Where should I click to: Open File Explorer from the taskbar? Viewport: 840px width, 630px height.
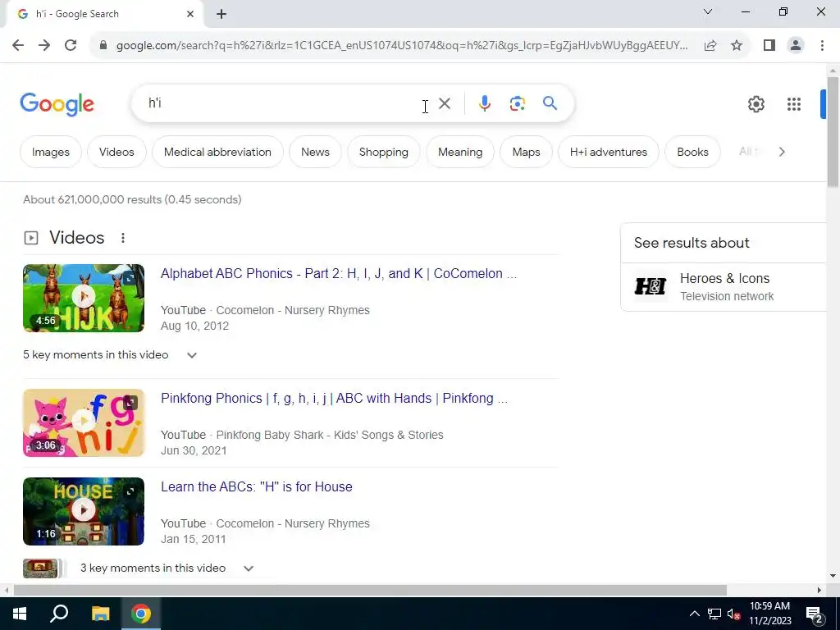(100, 614)
